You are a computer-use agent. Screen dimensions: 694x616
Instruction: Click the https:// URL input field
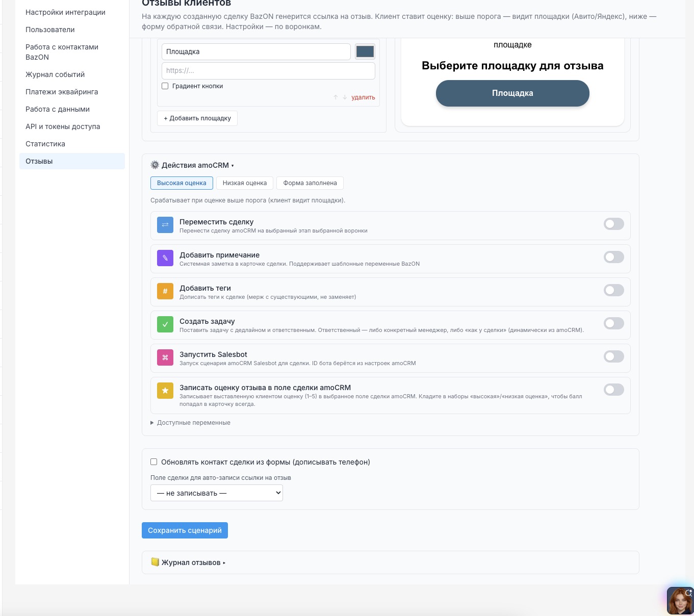[268, 71]
